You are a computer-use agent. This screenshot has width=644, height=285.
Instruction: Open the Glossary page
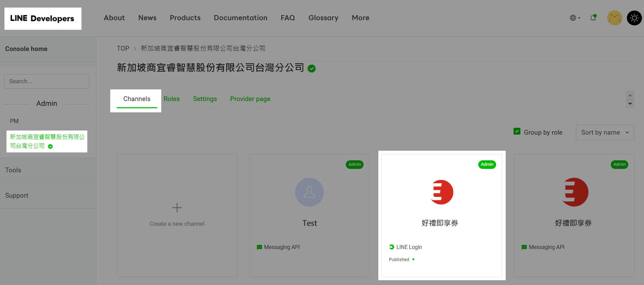pos(323,18)
